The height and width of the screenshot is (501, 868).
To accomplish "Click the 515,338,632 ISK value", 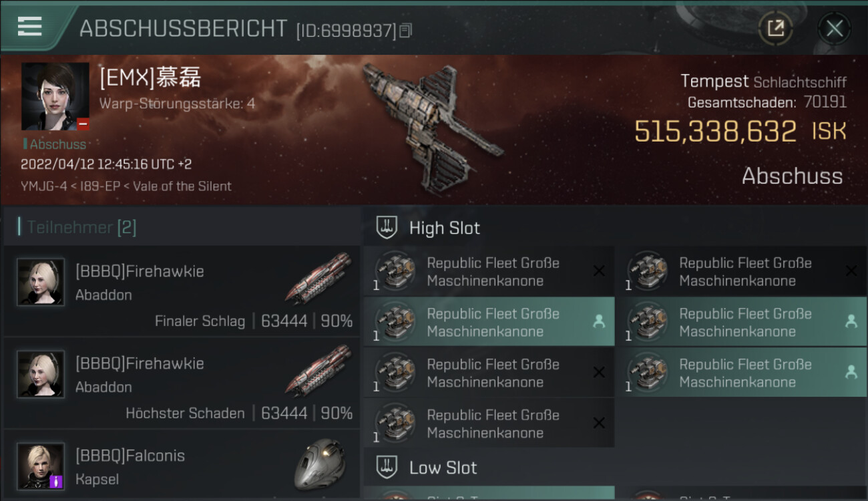I will click(715, 132).
